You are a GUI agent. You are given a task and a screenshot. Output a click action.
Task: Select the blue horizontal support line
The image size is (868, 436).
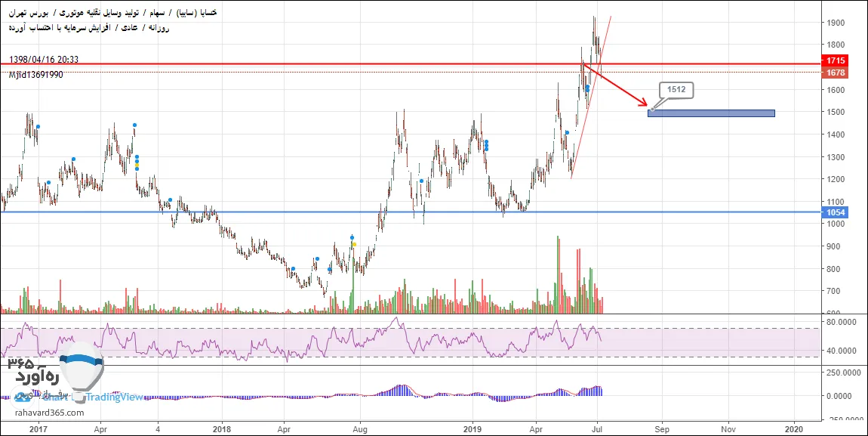(x=410, y=212)
